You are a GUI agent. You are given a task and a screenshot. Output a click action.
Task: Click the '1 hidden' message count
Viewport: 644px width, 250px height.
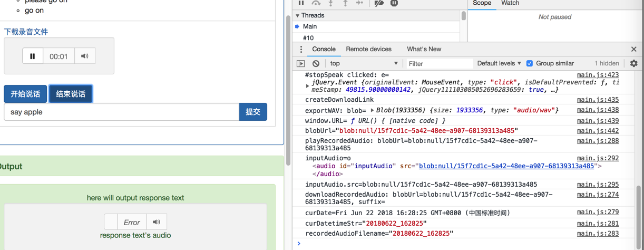pos(606,63)
